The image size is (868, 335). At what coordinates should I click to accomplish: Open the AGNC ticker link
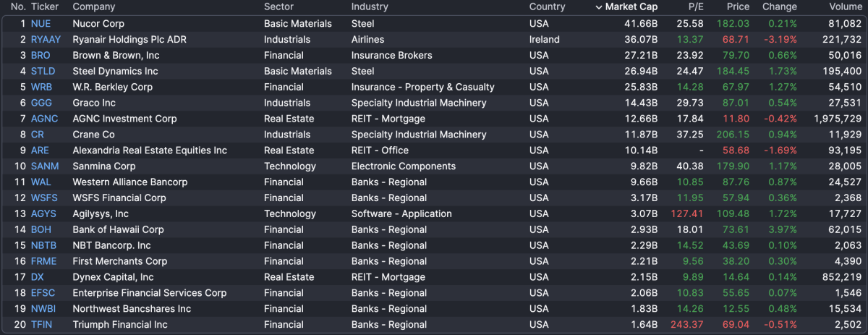[44, 119]
